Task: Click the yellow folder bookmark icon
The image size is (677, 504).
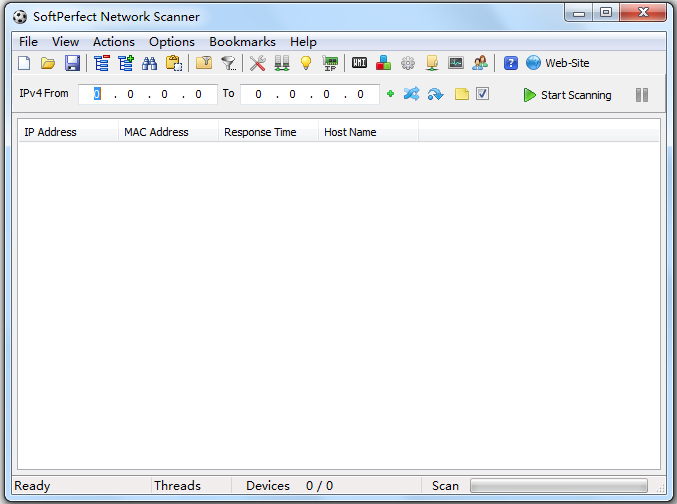Action: [461, 94]
